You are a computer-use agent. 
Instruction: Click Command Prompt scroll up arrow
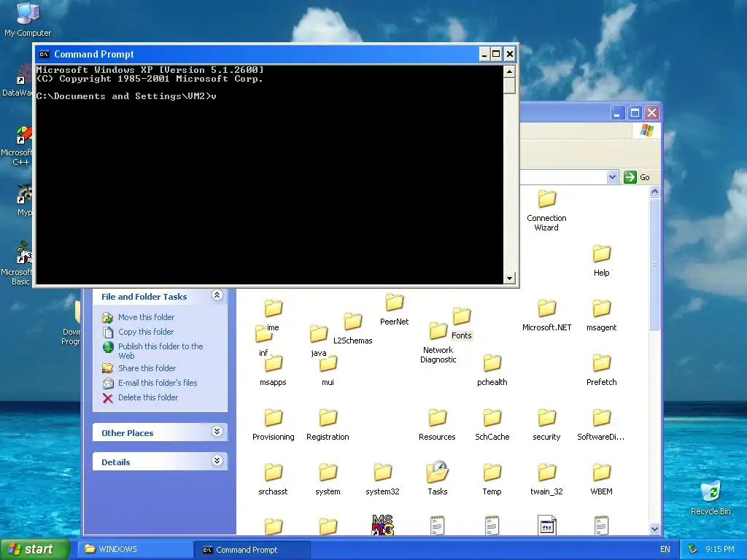(x=509, y=71)
